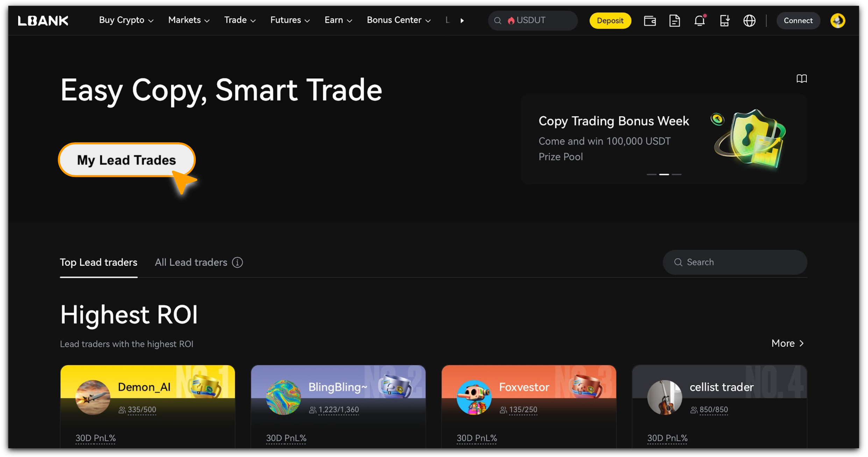Open Demon_AI trader avatar
Viewport: 868px width, 457px height.
click(93, 398)
